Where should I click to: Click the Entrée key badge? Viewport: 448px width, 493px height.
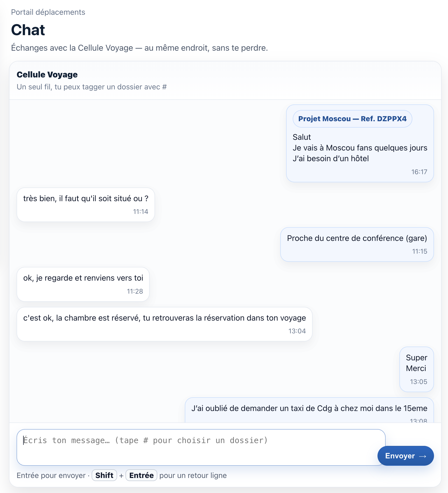click(x=141, y=475)
